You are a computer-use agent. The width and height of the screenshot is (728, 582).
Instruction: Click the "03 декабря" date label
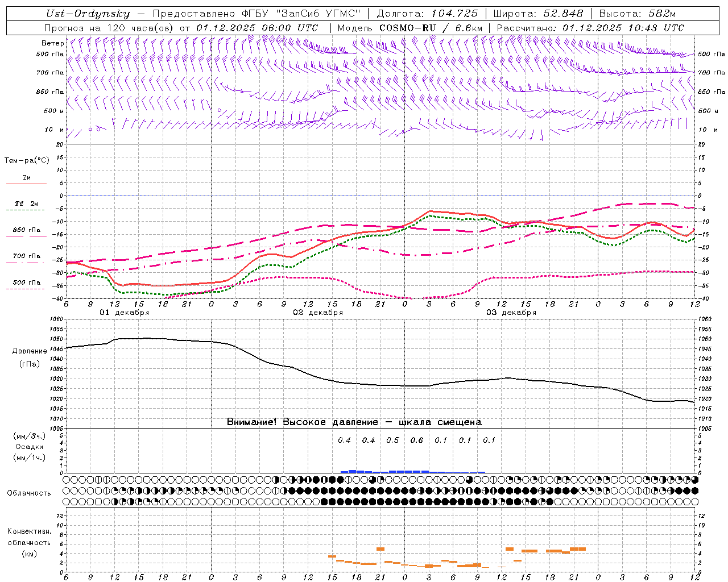pos(511,313)
